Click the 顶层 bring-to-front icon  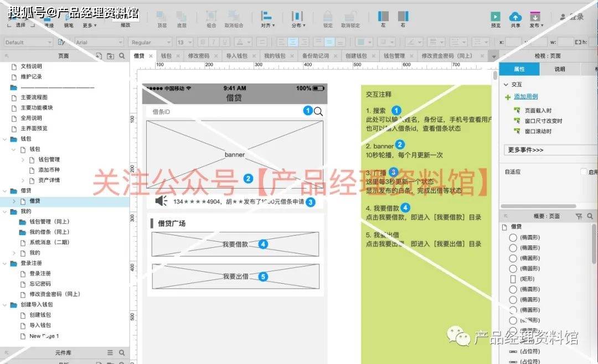pos(162,16)
